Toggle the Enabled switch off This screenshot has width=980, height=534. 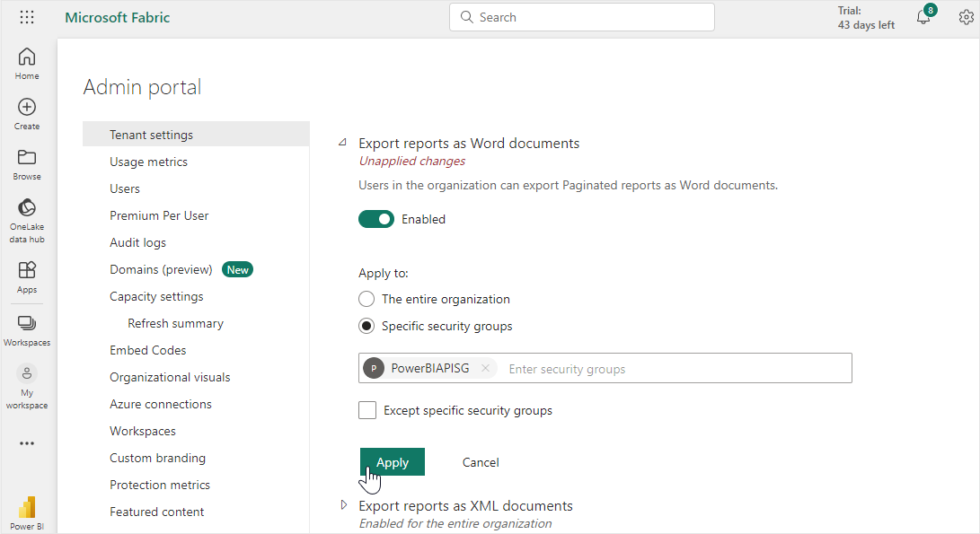pos(376,219)
